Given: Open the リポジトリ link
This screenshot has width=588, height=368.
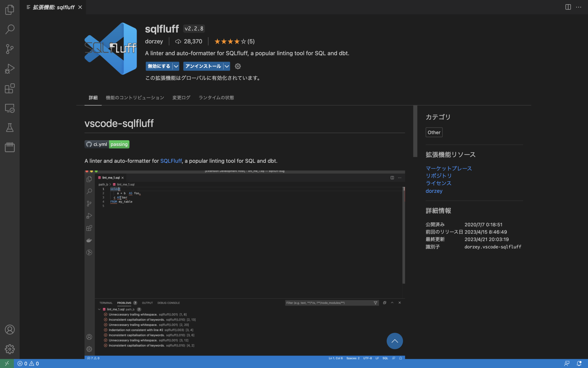Looking at the screenshot, I should click(438, 176).
